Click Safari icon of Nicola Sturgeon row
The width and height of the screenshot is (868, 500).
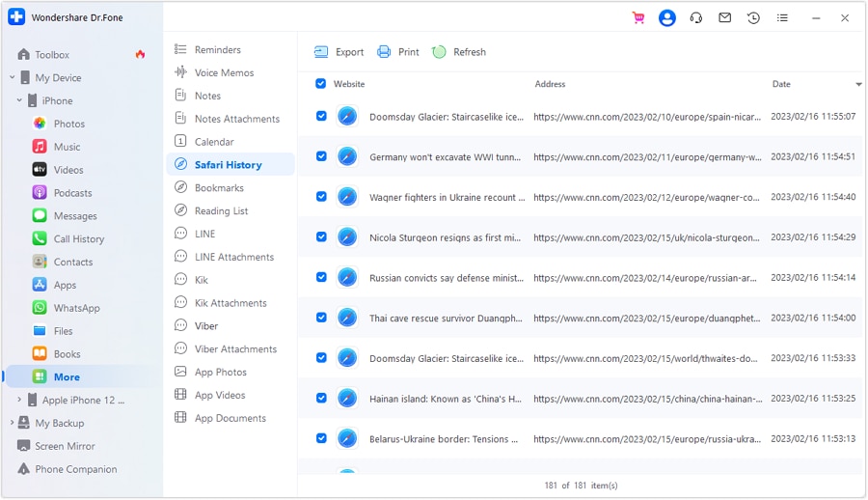pyautogui.click(x=347, y=237)
